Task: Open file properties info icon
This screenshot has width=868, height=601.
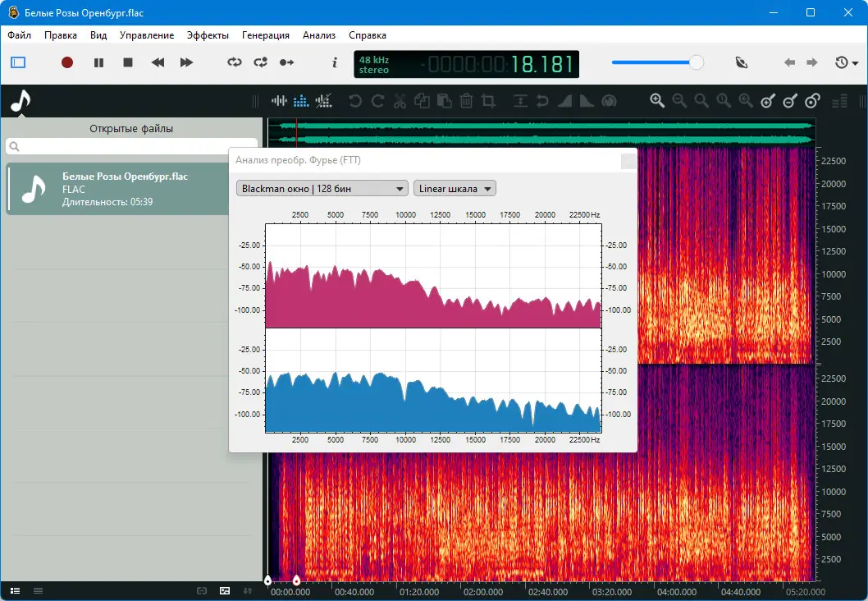Action: (334, 62)
